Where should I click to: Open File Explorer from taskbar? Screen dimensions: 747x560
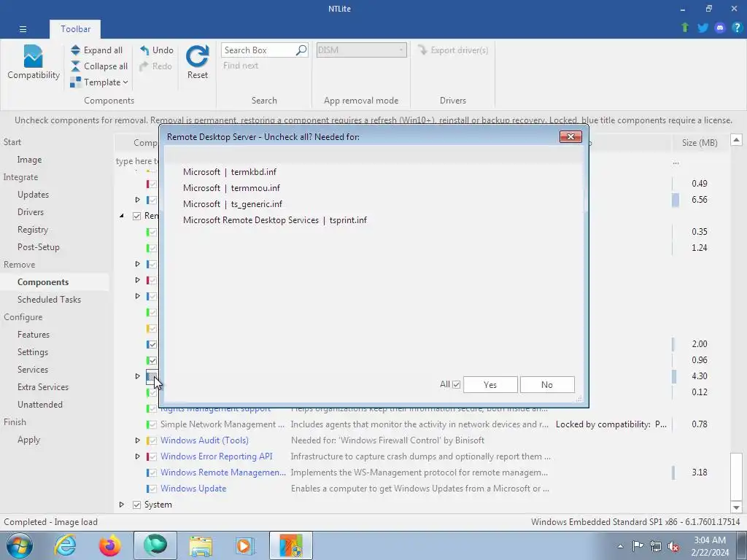(x=201, y=545)
